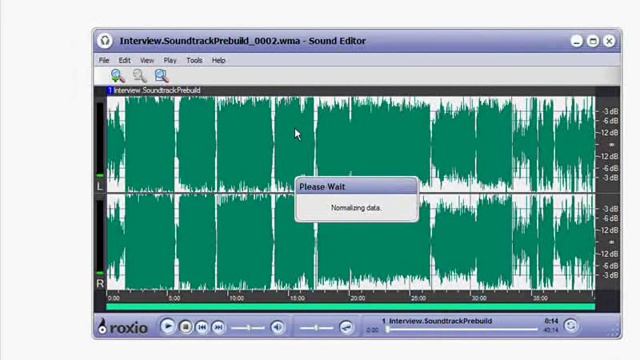Viewport: 640px width, 360px height.
Task: Click the Zoom to Fit magnifier icon
Action: coord(161,76)
